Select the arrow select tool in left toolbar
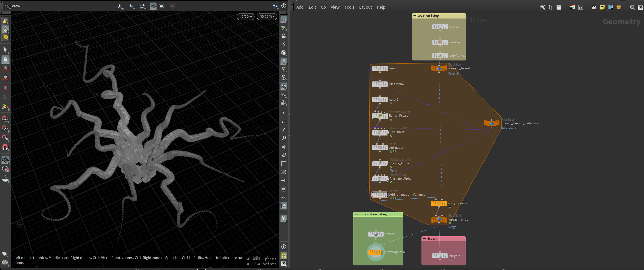The width and height of the screenshot is (644, 270). (x=5, y=50)
